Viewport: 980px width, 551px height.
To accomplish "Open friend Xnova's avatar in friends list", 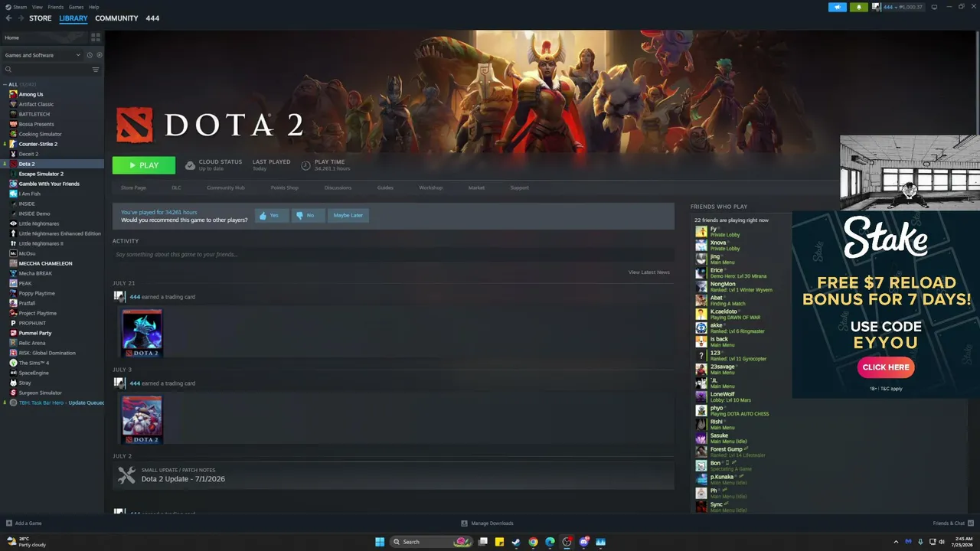I will tap(701, 246).
